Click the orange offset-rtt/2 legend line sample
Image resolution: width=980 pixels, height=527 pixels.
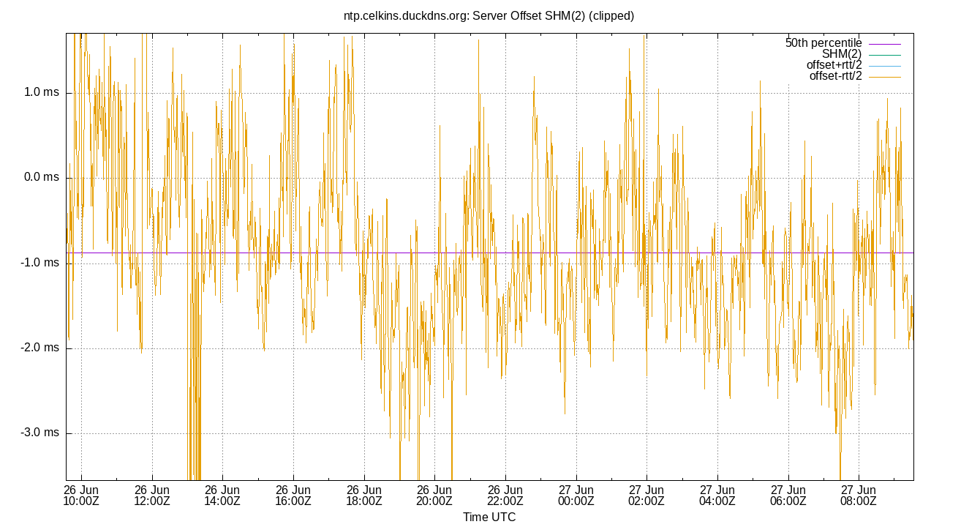[x=884, y=77]
